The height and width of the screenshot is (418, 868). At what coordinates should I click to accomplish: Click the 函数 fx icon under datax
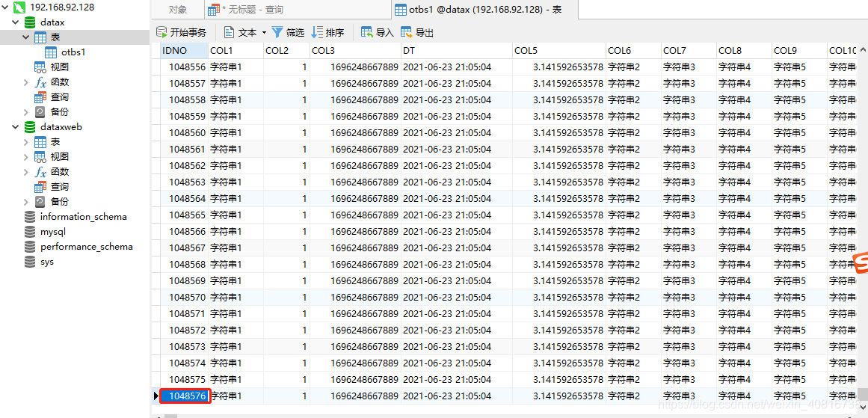[x=40, y=82]
